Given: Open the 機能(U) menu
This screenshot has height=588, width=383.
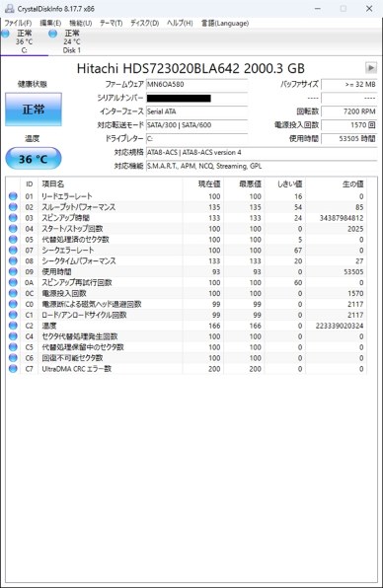Looking at the screenshot, I should point(81,24).
